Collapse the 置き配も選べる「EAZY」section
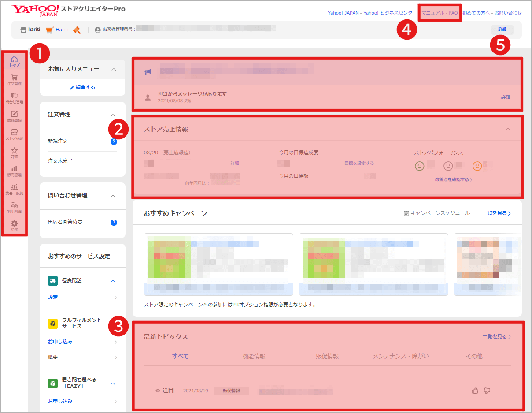Image resolution: width=532 pixels, height=413 pixels. pos(114,383)
